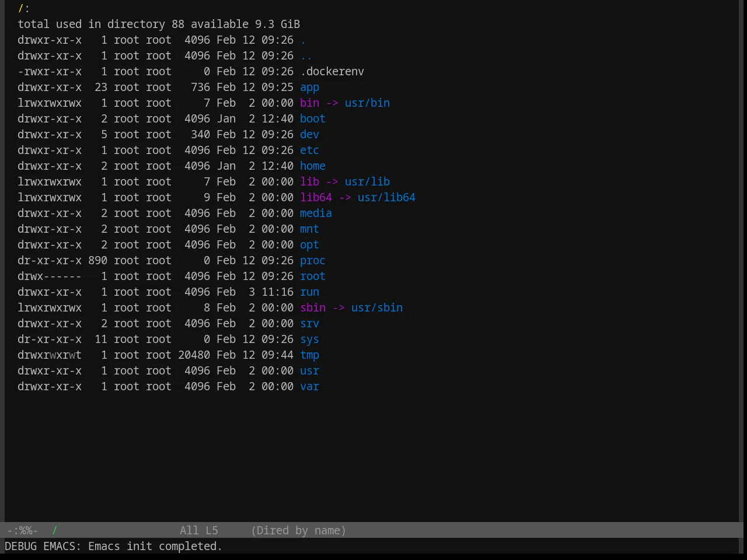This screenshot has width=747, height=560.
Task: Click the size 20480 of tmp
Action: (194, 355)
